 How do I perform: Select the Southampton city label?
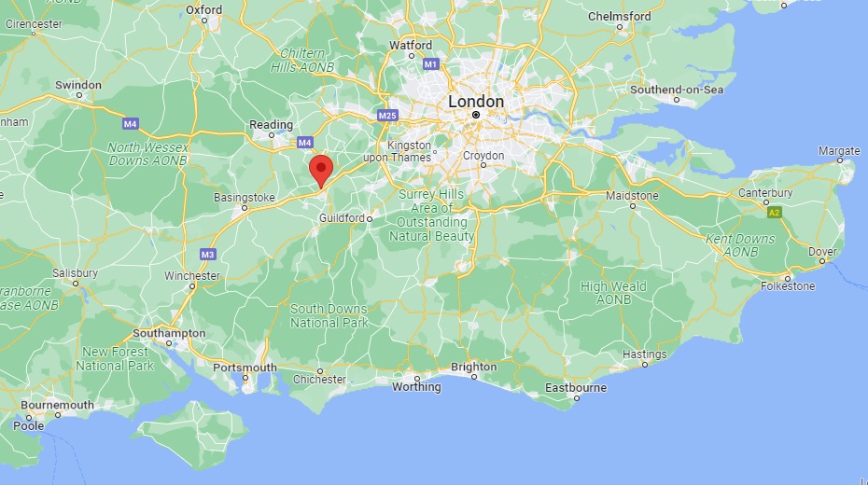[x=169, y=333]
